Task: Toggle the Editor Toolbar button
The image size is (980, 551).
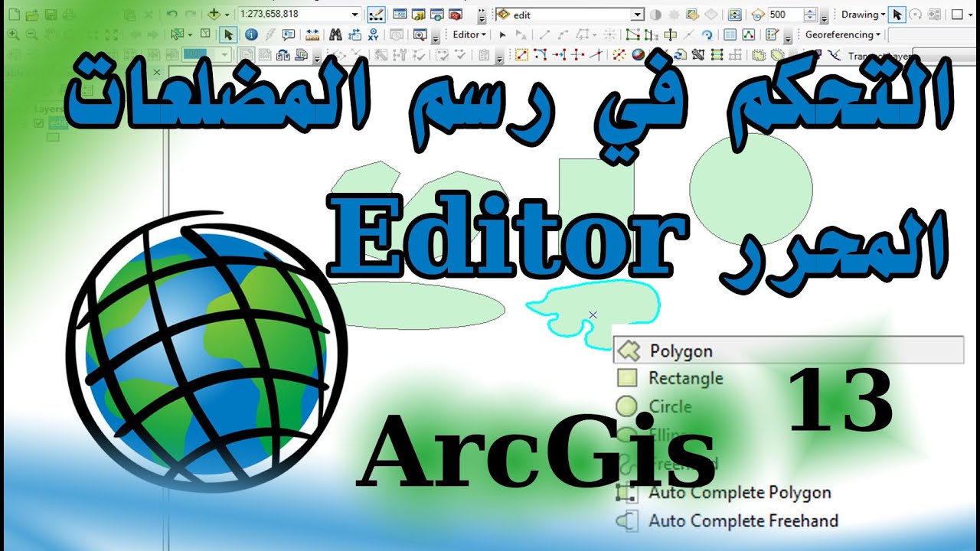Action: point(376,15)
